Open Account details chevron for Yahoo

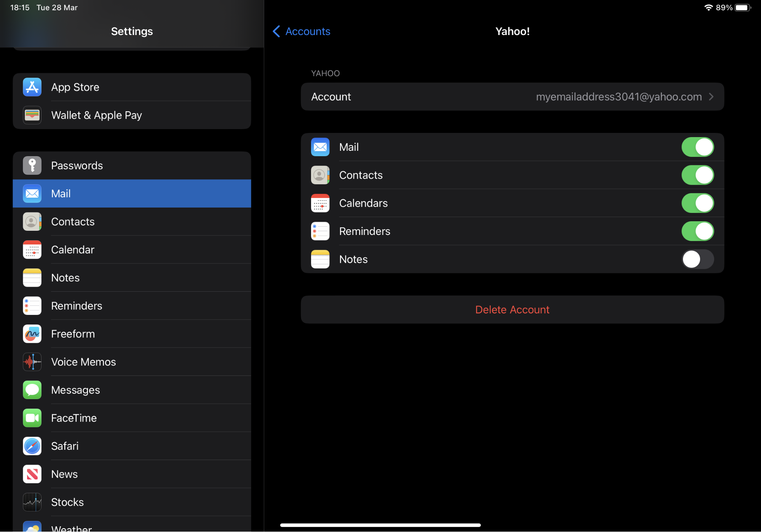[x=711, y=97]
